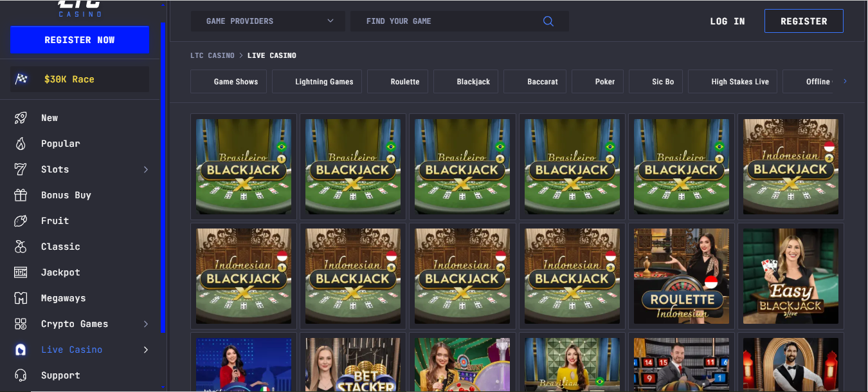Select the Jackpot category icon
This screenshot has height=392, width=868.
coord(21,272)
